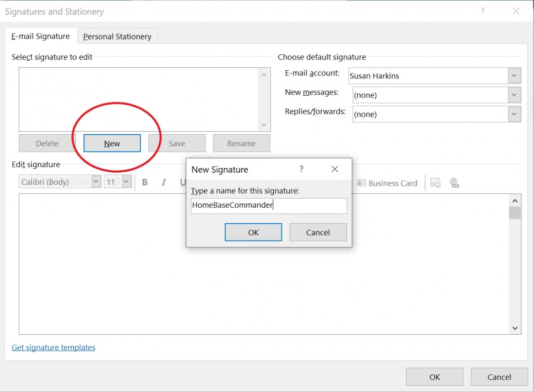Open the font size dropdown showing 11

point(126,181)
